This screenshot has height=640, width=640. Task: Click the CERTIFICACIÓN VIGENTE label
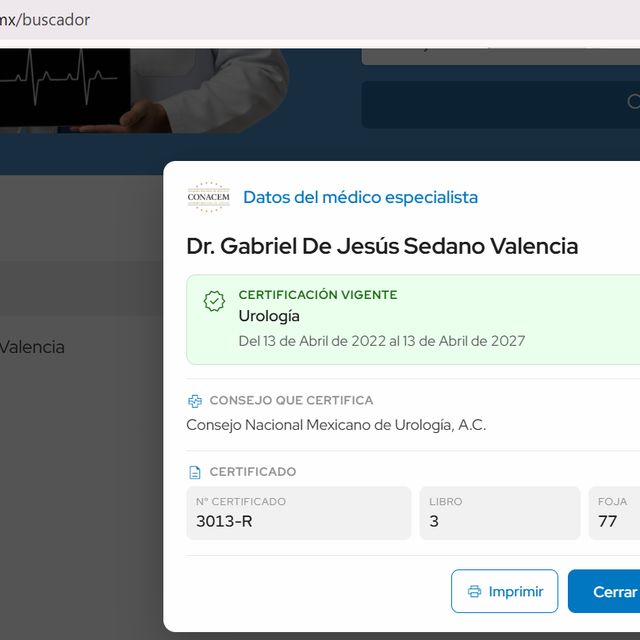tap(318, 294)
